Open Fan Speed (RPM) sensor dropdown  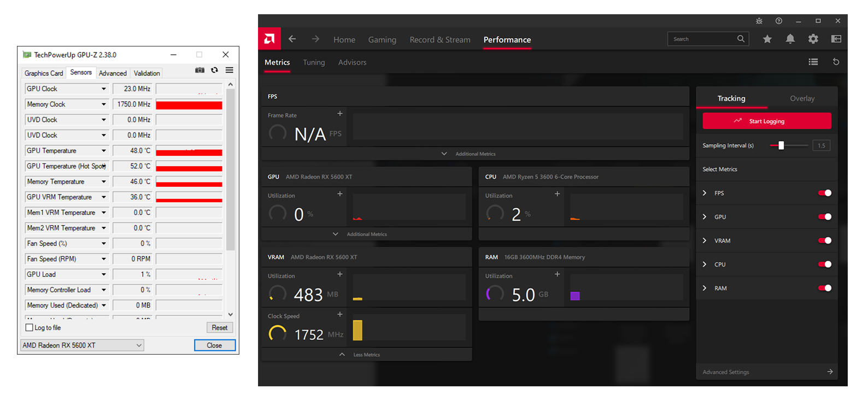tap(104, 259)
